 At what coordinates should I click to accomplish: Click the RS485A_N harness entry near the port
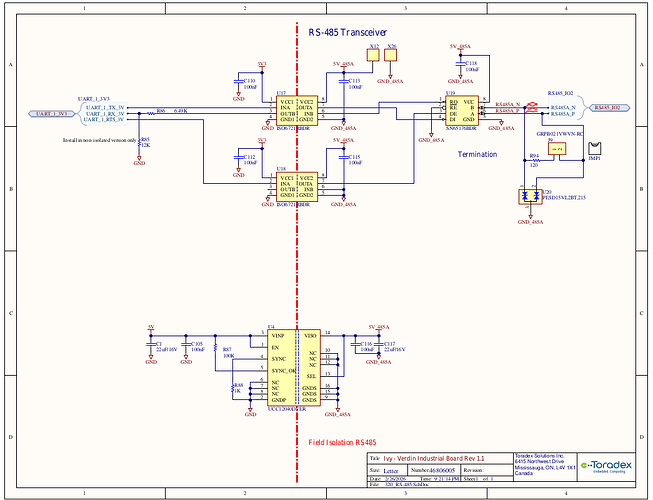point(563,107)
